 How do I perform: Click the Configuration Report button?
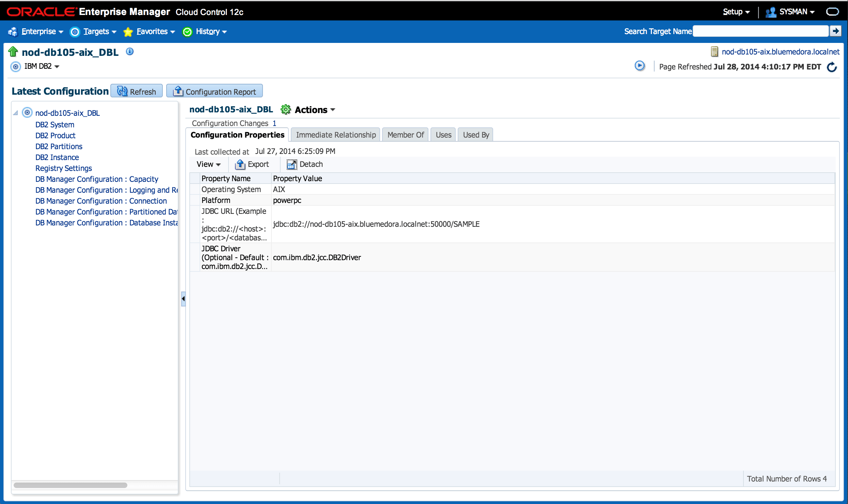coord(215,92)
